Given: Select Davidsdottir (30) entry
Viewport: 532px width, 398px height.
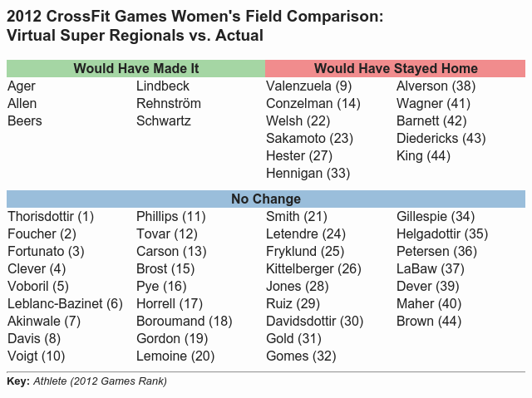Looking at the screenshot, I should (x=314, y=322).
